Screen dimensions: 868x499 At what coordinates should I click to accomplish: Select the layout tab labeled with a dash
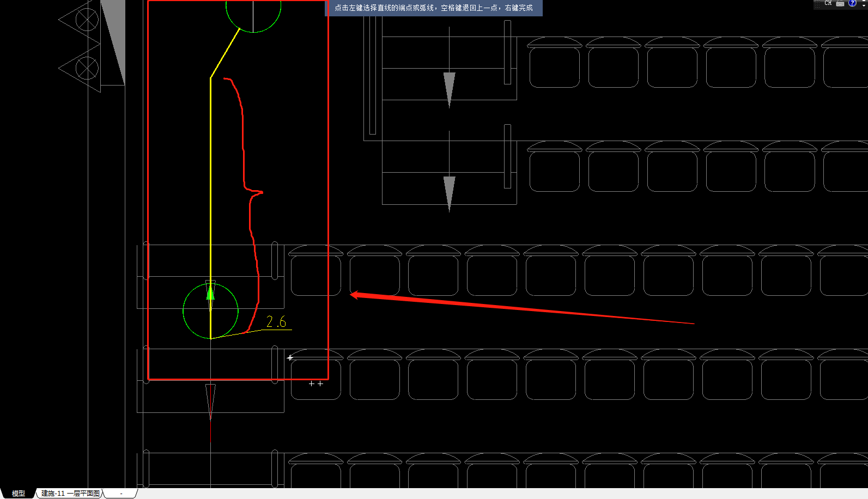121,493
